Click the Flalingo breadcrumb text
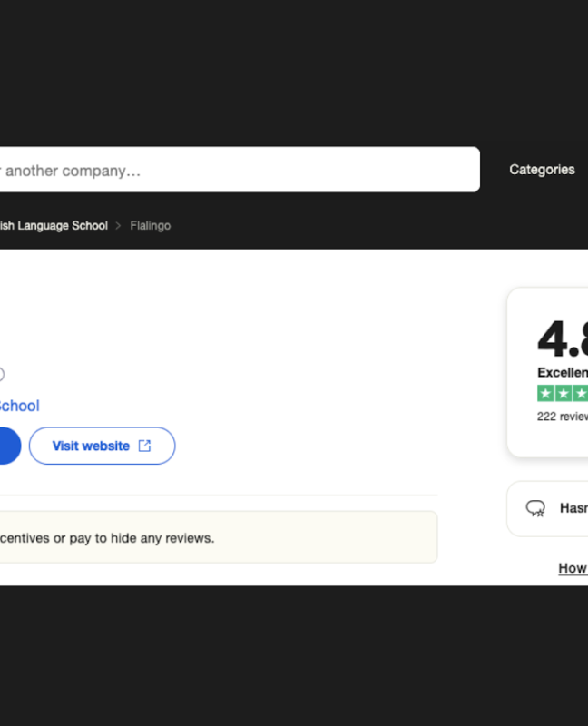Viewport: 588px width, 726px height. tap(151, 225)
